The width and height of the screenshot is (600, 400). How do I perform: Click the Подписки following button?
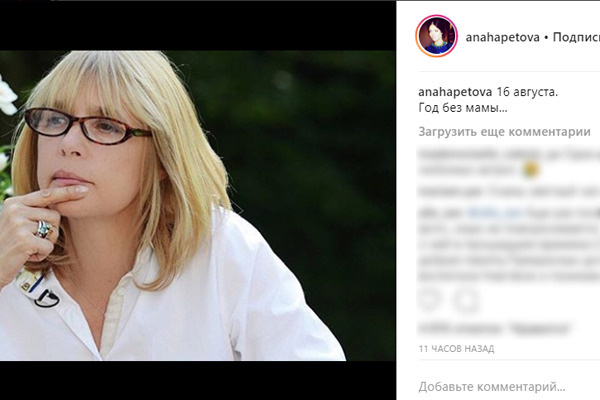(576, 37)
